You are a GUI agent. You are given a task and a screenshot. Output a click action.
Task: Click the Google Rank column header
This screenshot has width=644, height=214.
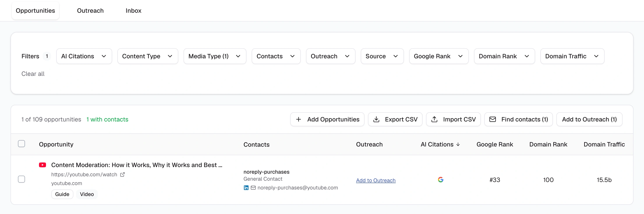click(x=495, y=144)
